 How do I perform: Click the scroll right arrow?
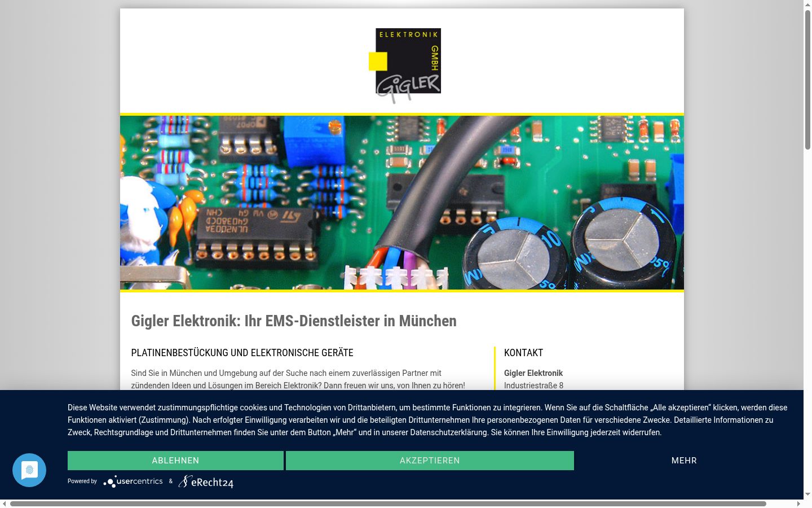click(x=798, y=503)
